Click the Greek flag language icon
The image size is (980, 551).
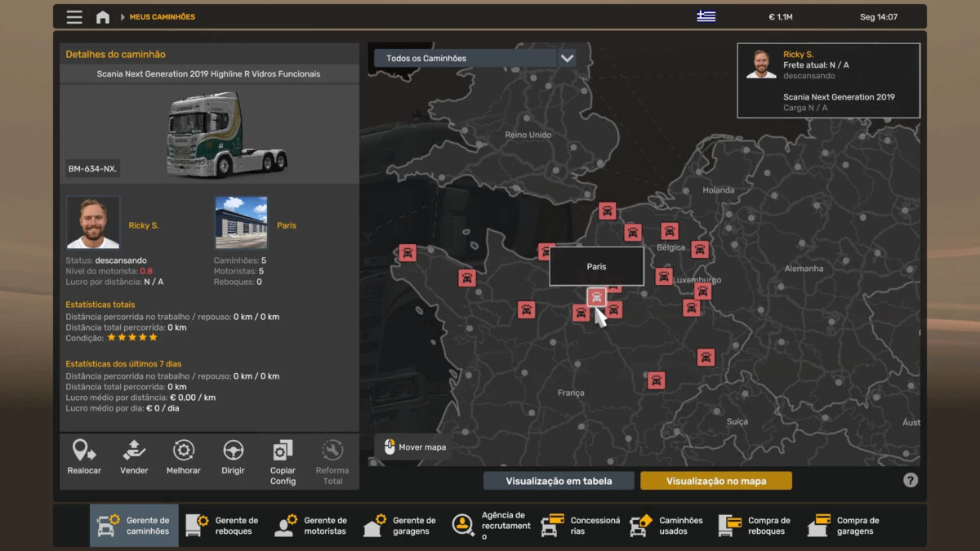[x=706, y=16]
